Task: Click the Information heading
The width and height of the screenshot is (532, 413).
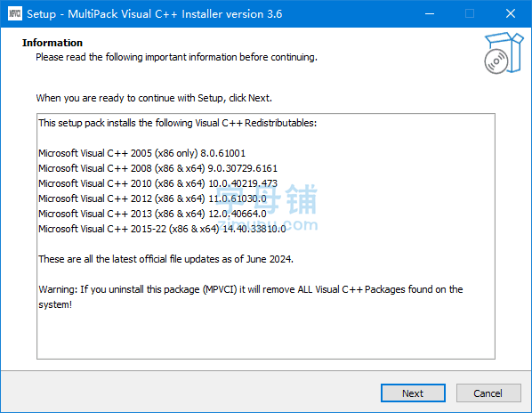Action: coord(52,43)
